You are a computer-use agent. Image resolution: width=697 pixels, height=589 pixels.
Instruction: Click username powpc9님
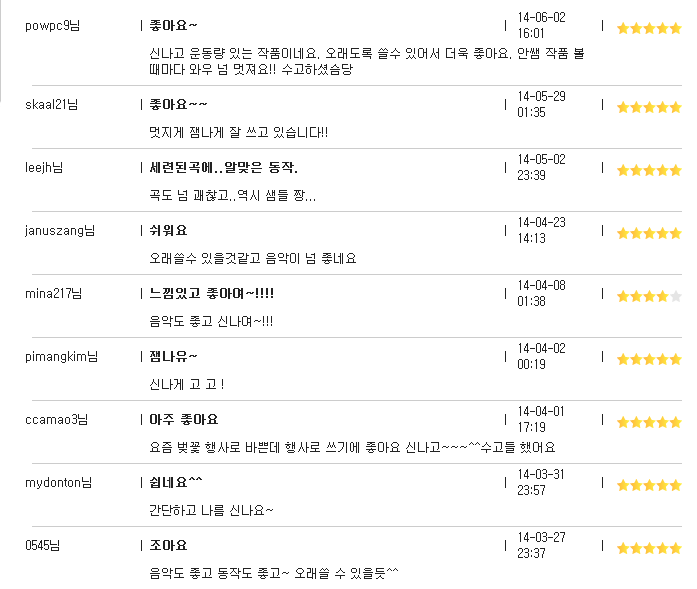click(52, 25)
